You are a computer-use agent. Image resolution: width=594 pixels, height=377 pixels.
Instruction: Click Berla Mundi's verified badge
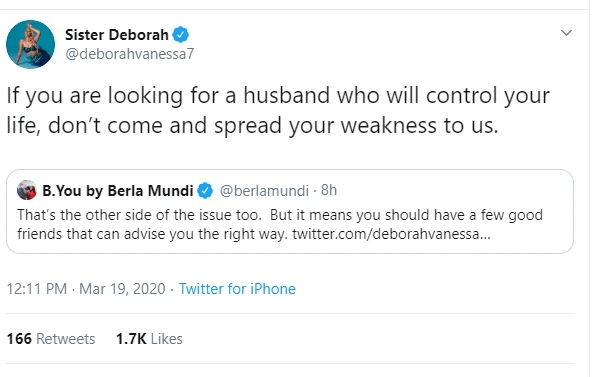coord(205,190)
